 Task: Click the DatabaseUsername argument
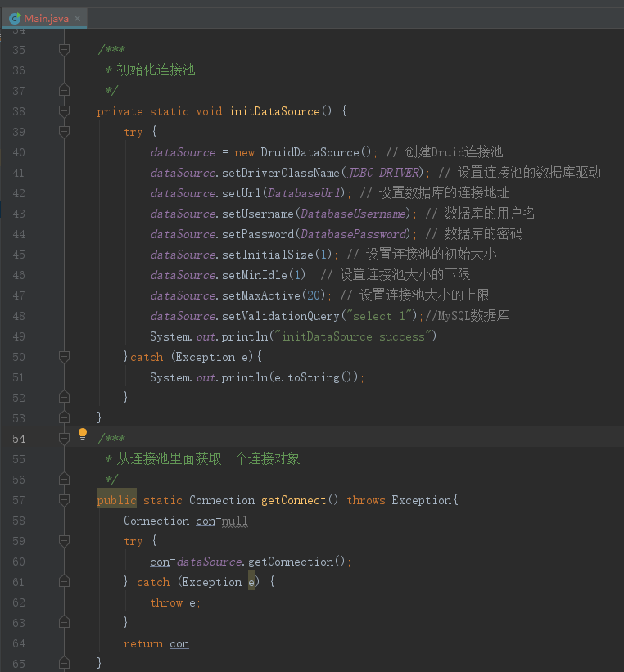(x=354, y=214)
